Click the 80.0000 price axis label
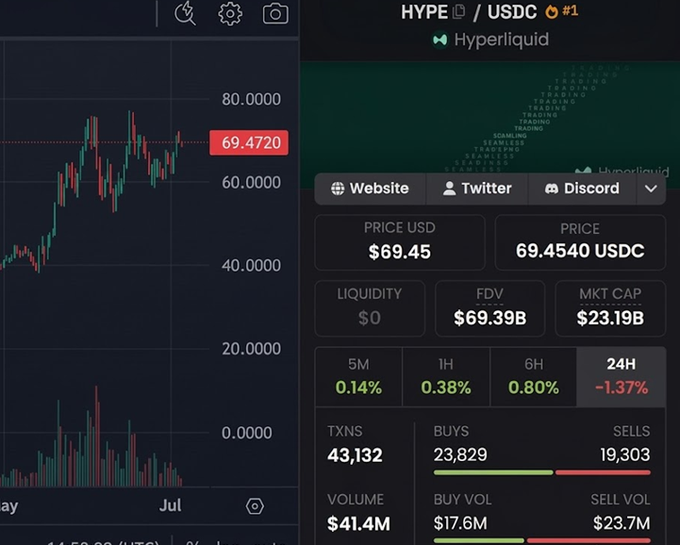 click(251, 99)
